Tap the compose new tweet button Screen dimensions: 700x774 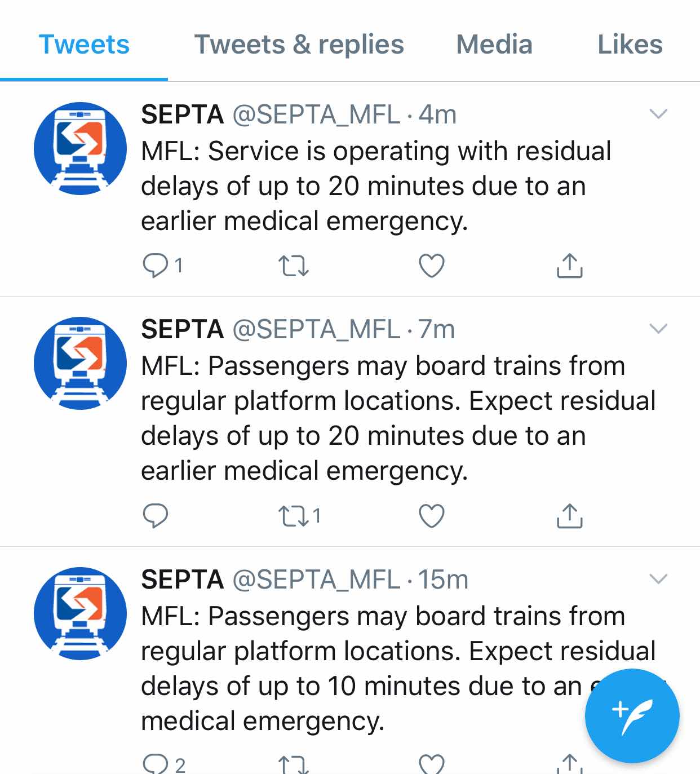coord(632,716)
